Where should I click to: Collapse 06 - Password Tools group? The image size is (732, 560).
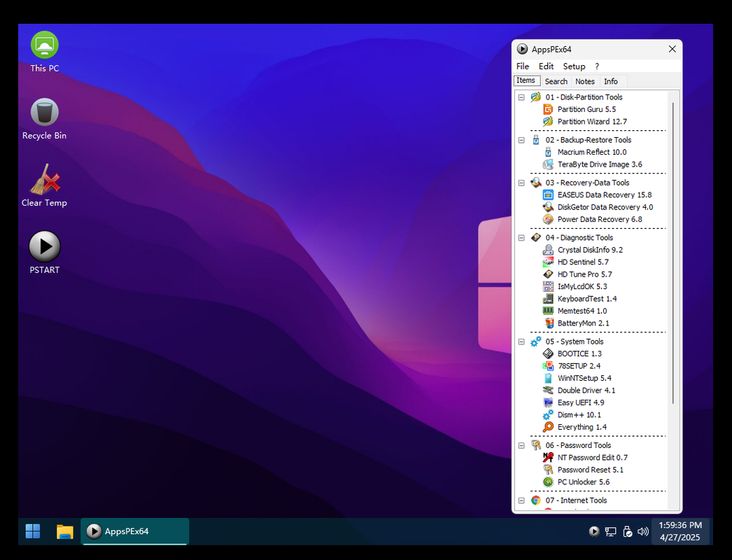[521, 446]
